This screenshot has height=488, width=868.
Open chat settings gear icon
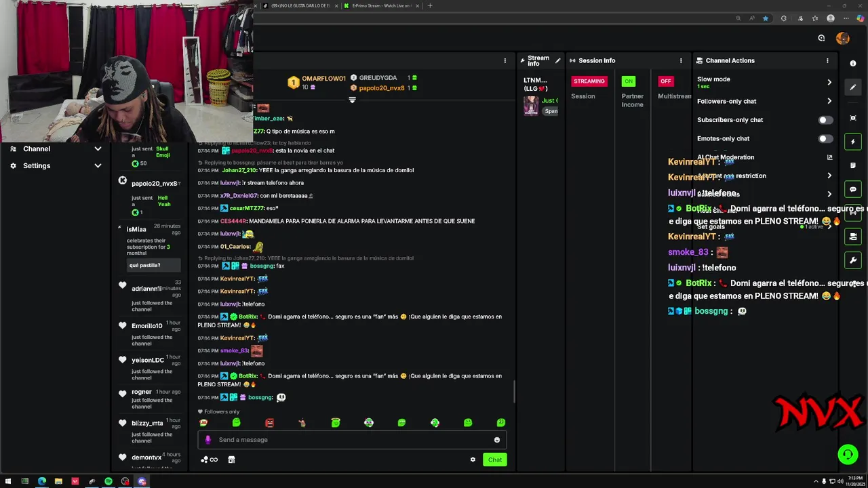[473, 460]
